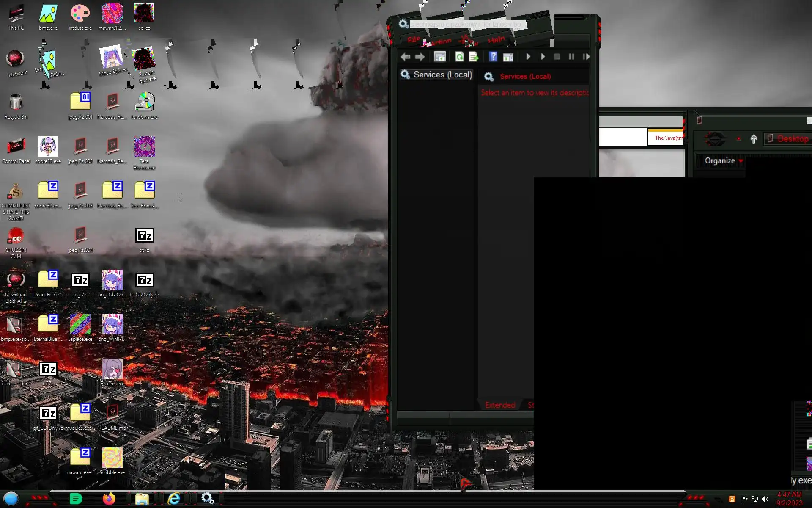812x508 pixels.
Task: Open Internet Explorer from the taskbar
Action: [174, 499]
